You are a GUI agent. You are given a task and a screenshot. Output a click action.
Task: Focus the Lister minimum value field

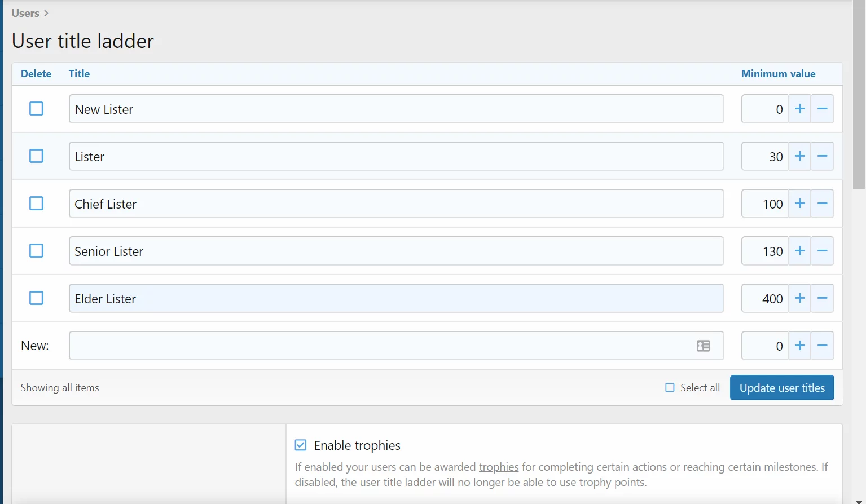click(764, 156)
